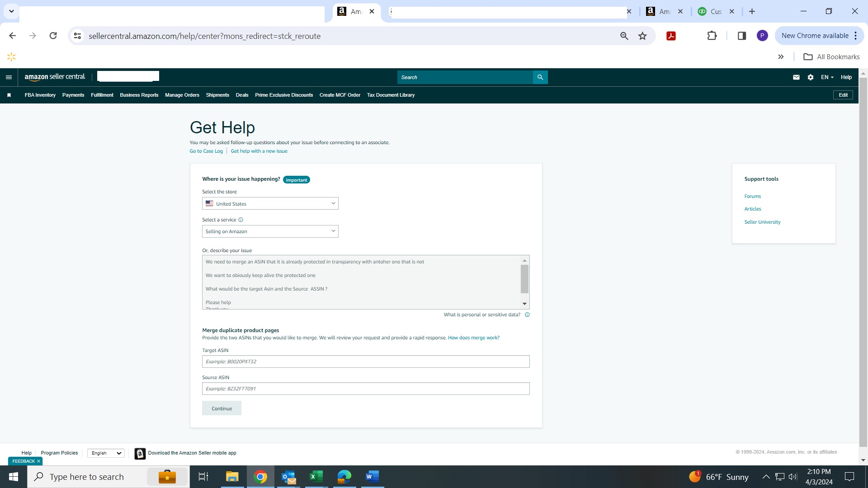Click the Amazon Seller Central logo
Viewport: 868px width, 488px height.
tap(55, 77)
